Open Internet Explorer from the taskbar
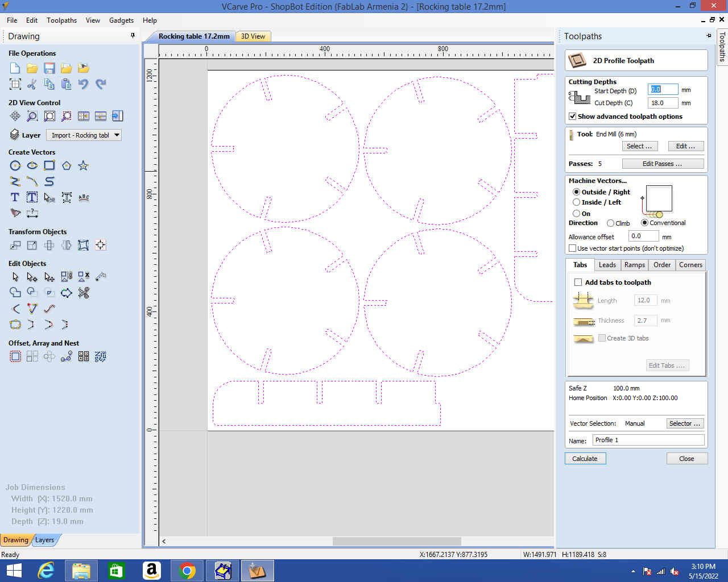The height and width of the screenshot is (582, 728). 45,571
